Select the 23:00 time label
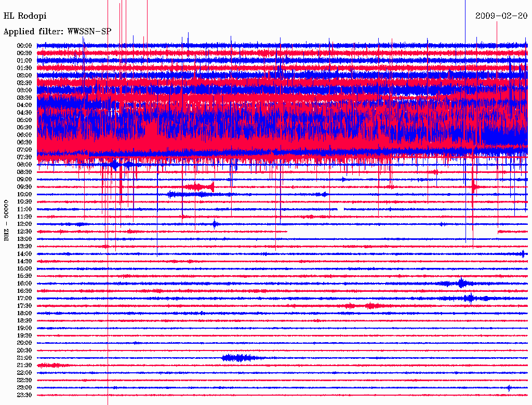Viewport: 532px width, 405px height. coord(24,388)
